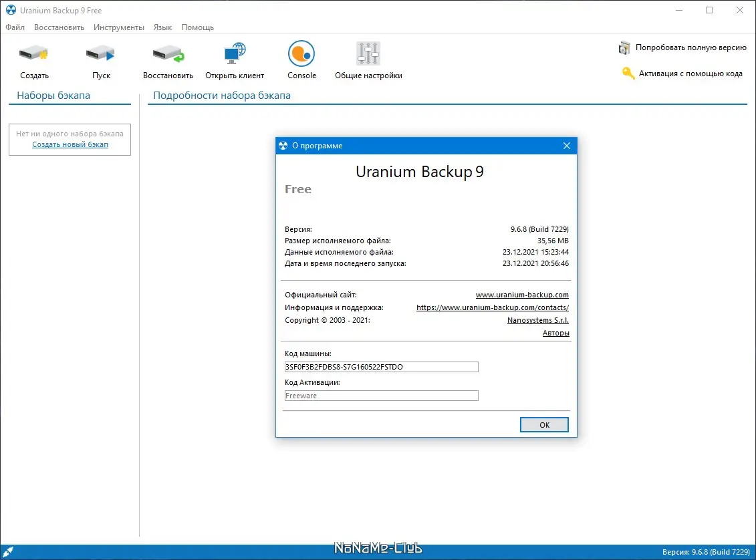Click Попробовать полную версию link text

pos(690,47)
